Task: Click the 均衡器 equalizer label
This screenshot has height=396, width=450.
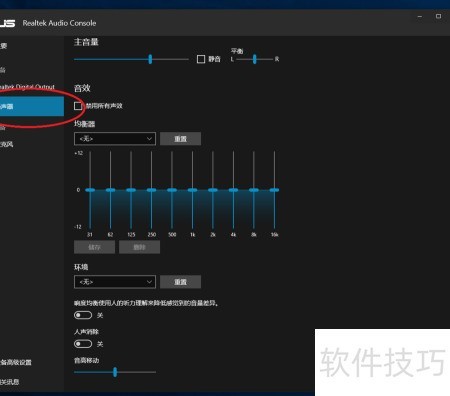Action: [84, 124]
